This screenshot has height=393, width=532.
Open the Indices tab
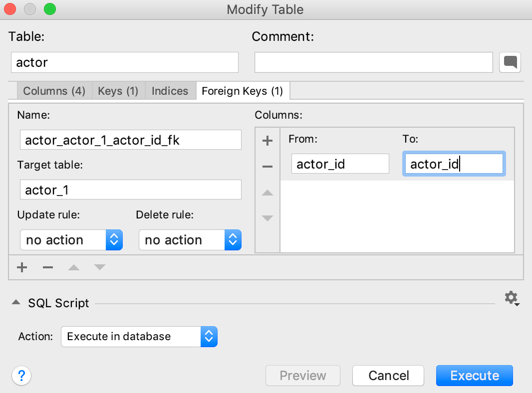170,91
